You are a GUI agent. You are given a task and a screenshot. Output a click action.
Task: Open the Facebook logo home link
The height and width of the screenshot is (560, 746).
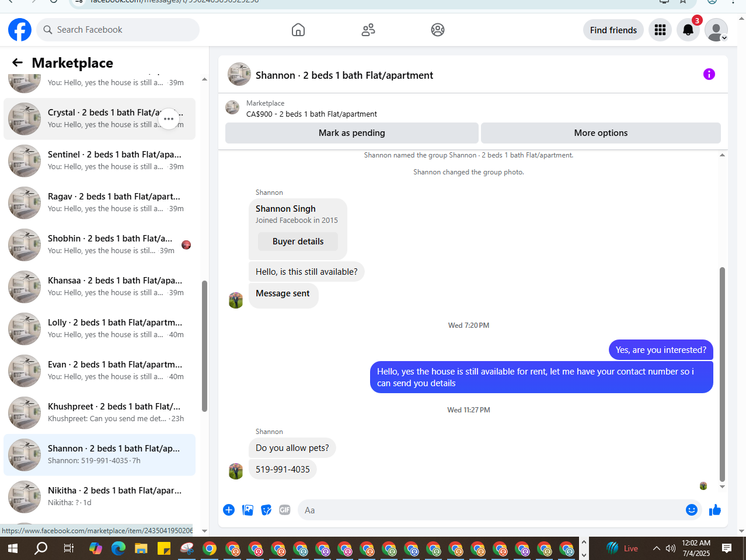tap(20, 30)
